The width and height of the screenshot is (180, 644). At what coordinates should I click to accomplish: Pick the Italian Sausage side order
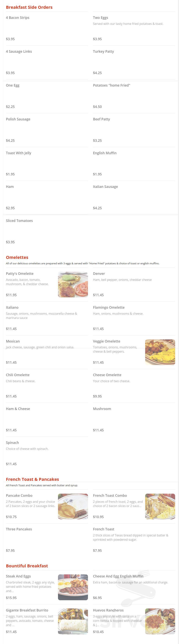(105, 187)
